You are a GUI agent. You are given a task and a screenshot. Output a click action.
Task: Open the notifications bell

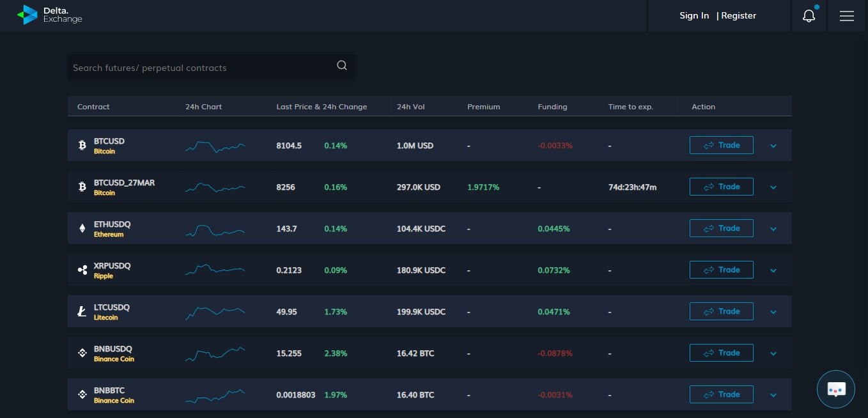(809, 16)
